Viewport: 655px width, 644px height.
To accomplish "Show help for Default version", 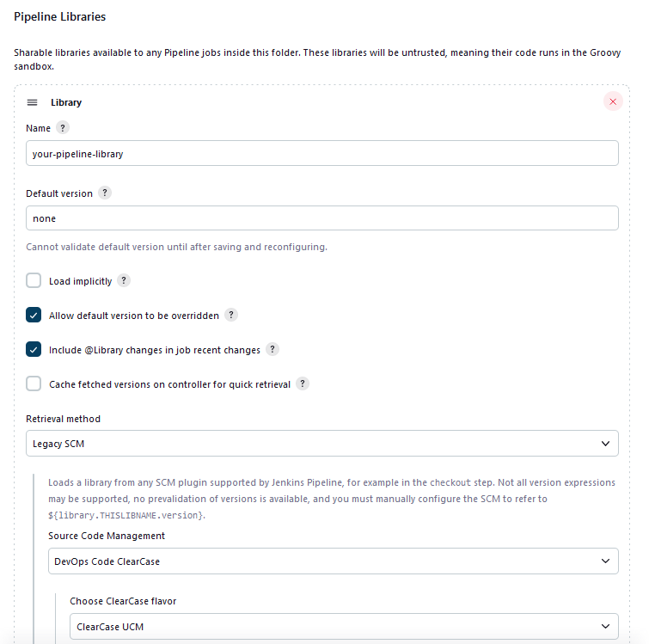I will click(105, 193).
